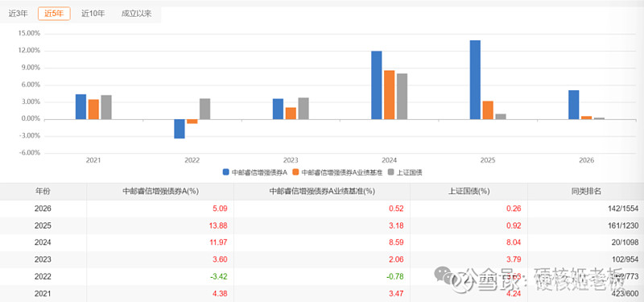644x302 pixels.
Task: Click the -6.00% y-axis label
Action: [x=29, y=153]
